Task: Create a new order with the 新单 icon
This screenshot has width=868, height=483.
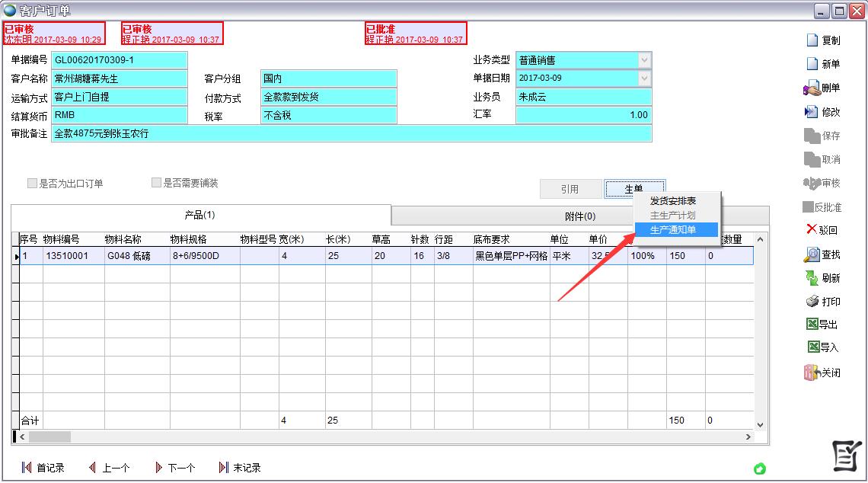Action: point(826,62)
